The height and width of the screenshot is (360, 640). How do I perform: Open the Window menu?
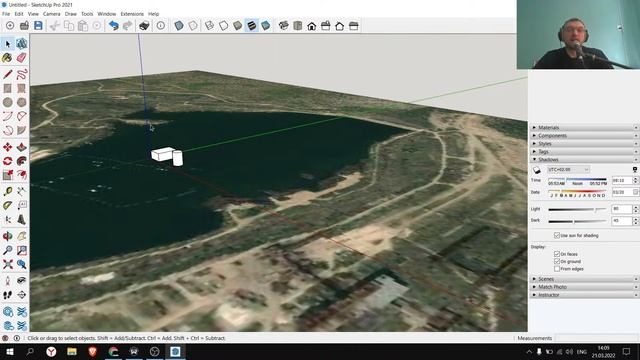107,14
